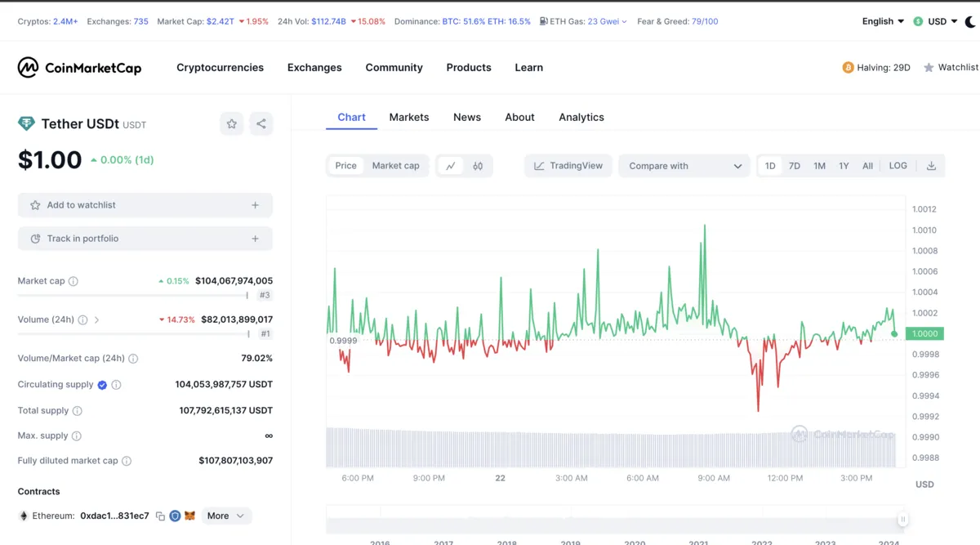Select the candlestick chart style

478,166
